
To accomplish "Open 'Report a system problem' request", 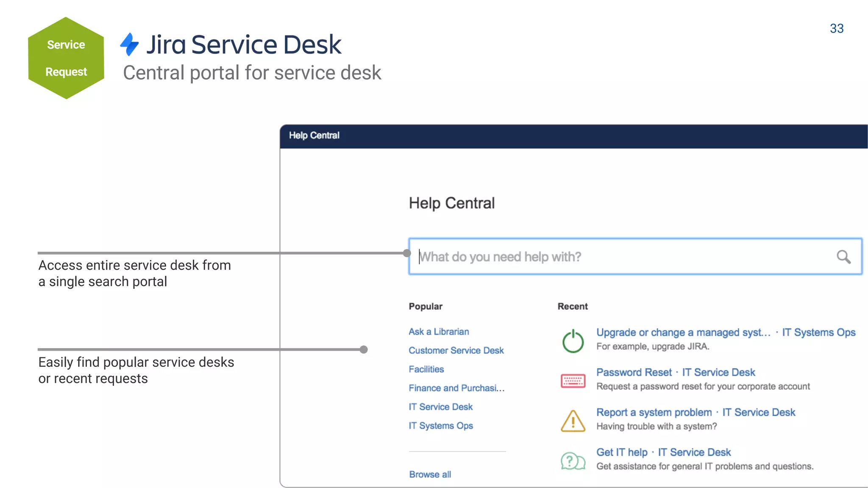I will pos(654,412).
